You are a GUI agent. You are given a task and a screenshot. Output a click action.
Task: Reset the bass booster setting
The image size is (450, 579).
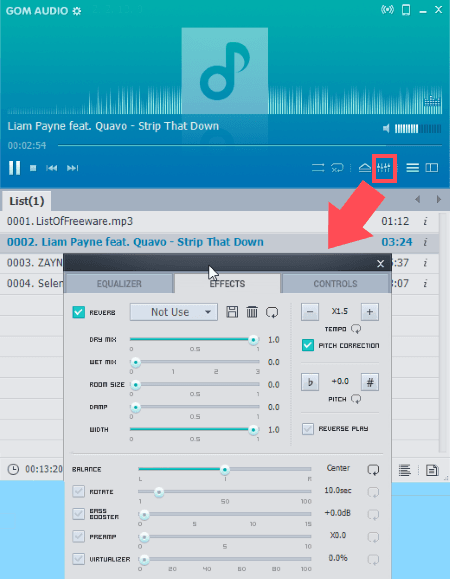click(x=373, y=515)
